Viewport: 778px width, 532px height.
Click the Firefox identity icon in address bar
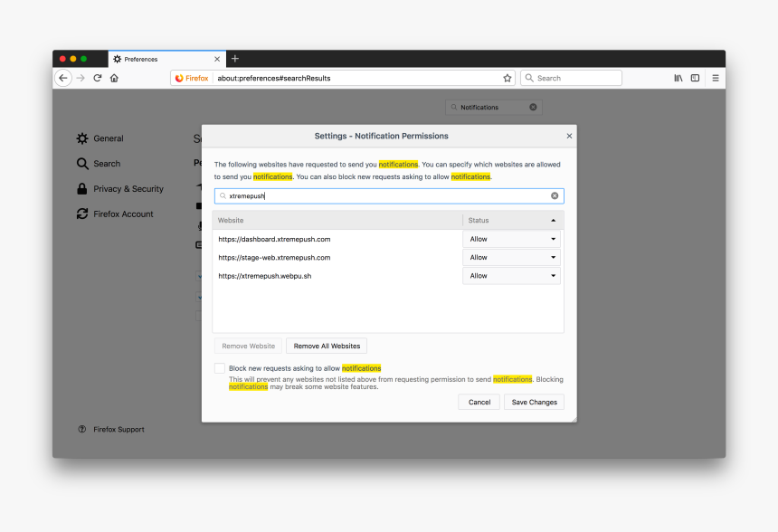pos(192,78)
